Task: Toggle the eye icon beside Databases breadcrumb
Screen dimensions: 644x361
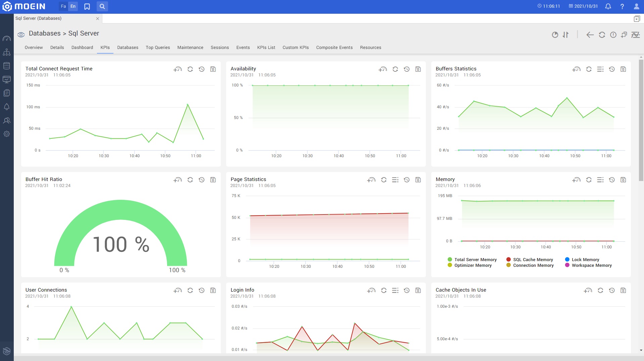Action: click(x=21, y=35)
